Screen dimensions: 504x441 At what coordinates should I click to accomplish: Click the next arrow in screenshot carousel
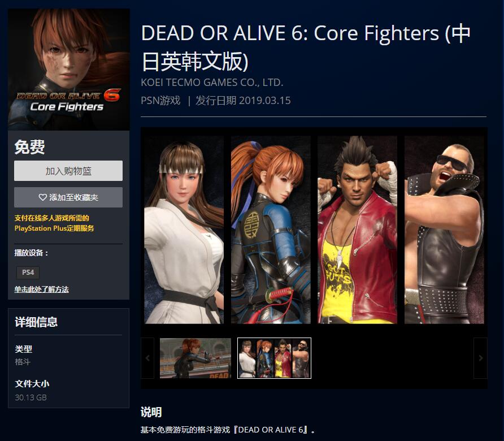pyautogui.click(x=480, y=358)
